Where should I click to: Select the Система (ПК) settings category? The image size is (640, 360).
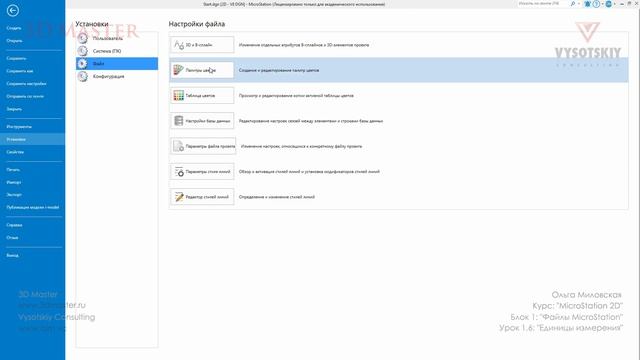(x=117, y=51)
